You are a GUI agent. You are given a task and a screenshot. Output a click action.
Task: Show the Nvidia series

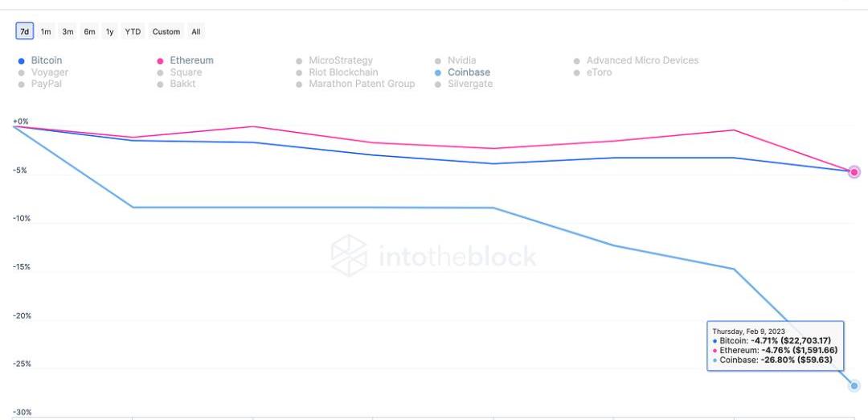tap(461, 60)
